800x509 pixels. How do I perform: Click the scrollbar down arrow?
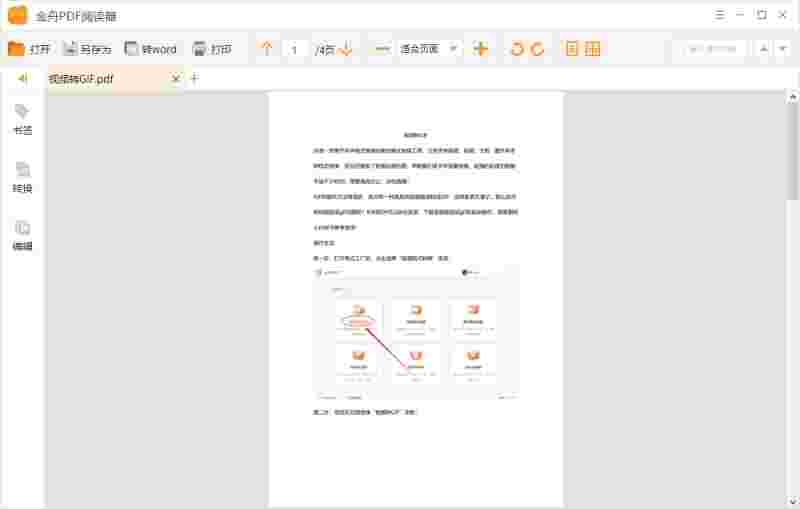click(x=793, y=501)
